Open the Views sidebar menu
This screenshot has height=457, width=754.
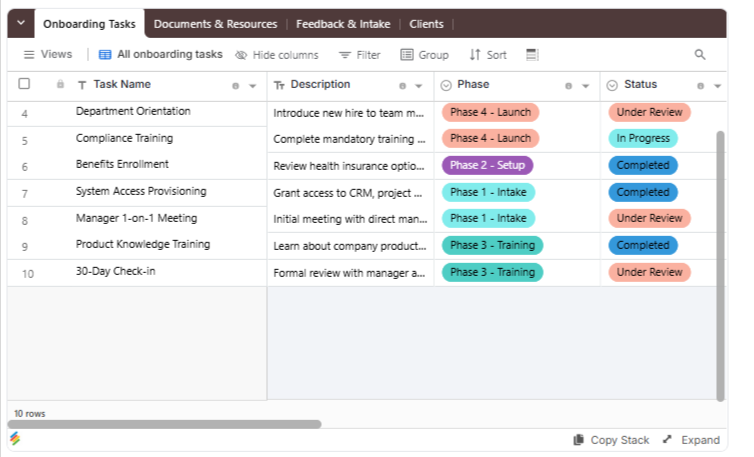click(48, 54)
